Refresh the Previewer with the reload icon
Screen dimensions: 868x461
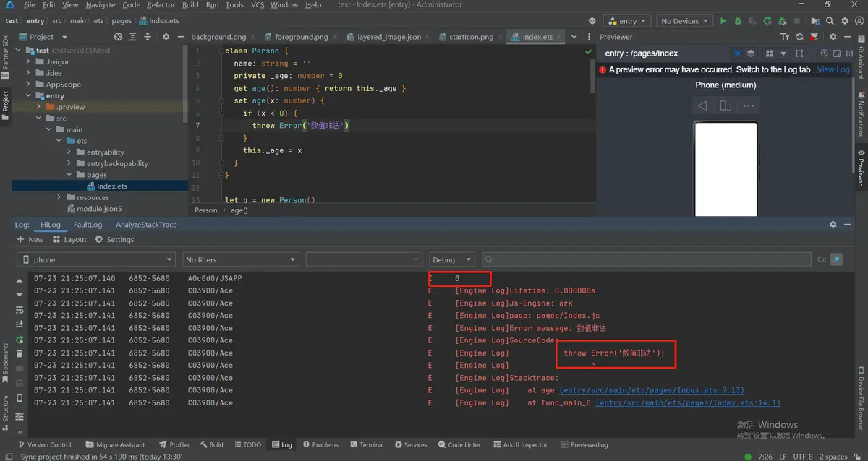(799, 37)
